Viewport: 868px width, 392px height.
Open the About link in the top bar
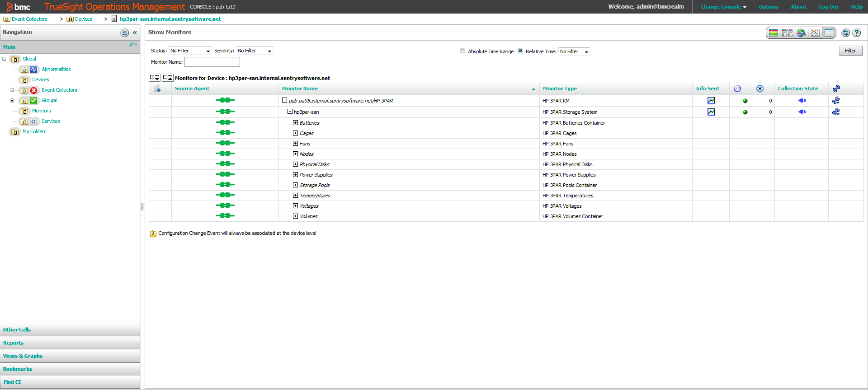point(798,7)
